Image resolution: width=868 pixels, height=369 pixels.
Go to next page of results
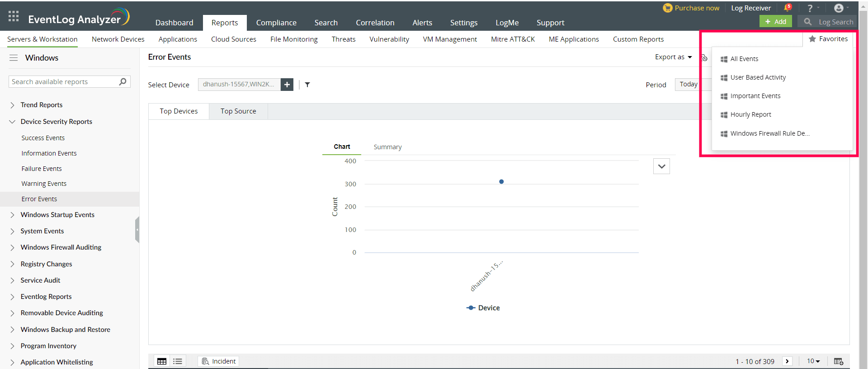[788, 361]
